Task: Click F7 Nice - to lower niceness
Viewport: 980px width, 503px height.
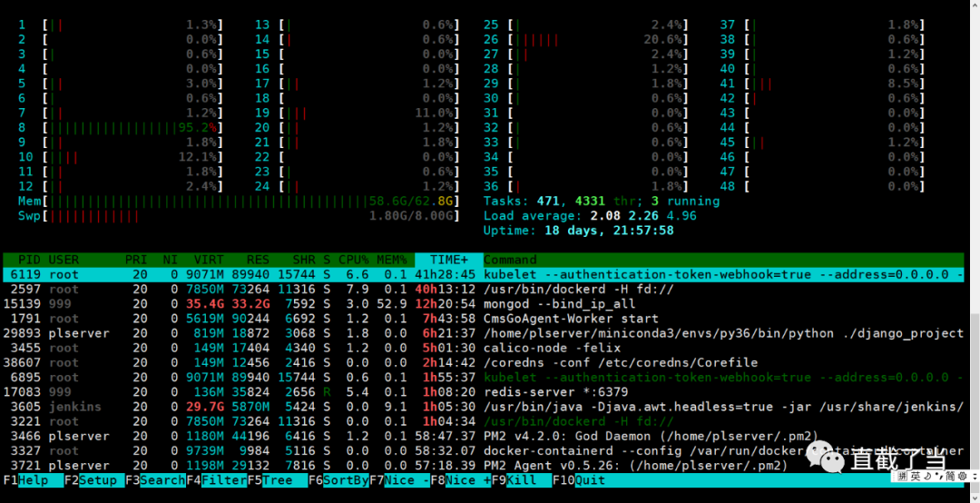Action: (x=399, y=480)
